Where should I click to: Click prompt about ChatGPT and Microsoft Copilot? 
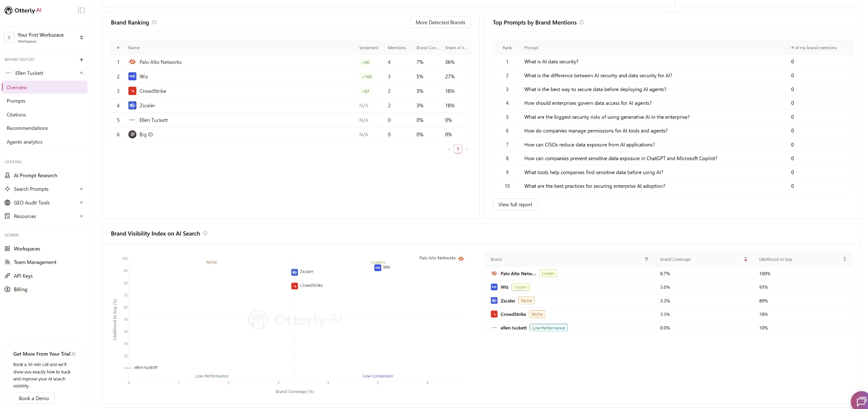point(621,158)
